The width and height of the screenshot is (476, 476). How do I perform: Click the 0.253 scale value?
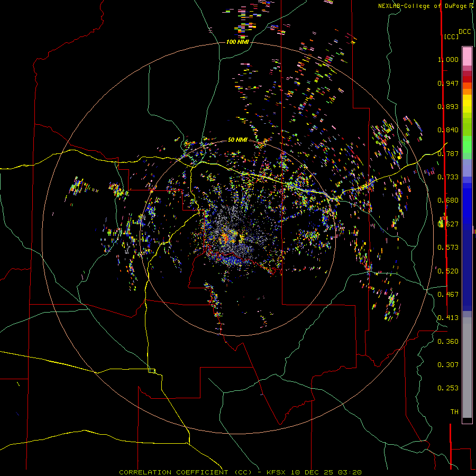[x=448, y=388]
